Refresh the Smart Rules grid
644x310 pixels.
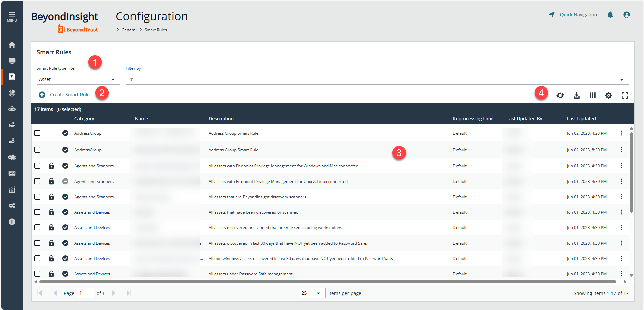point(560,95)
